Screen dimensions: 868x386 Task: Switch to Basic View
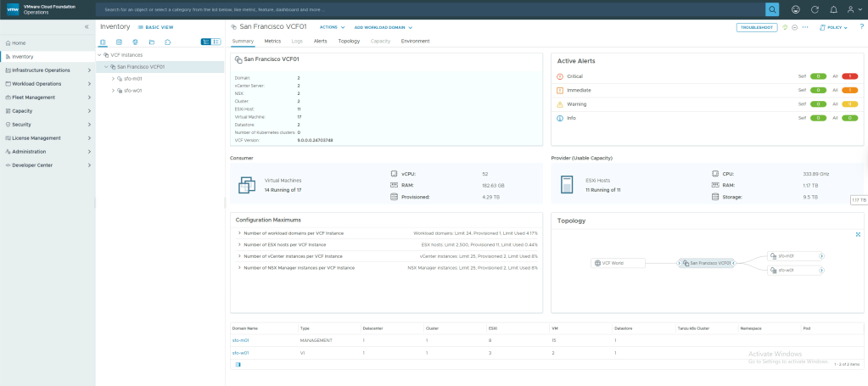[x=155, y=27]
